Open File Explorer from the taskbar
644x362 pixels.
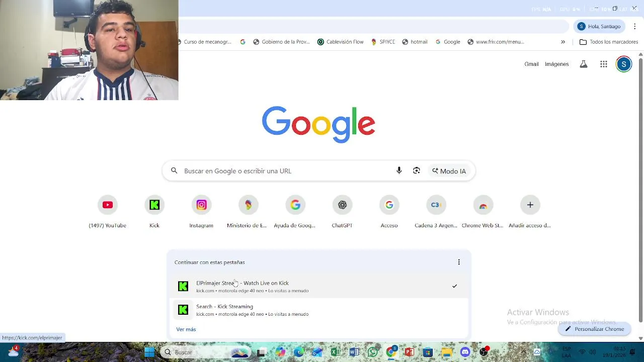pos(447,352)
